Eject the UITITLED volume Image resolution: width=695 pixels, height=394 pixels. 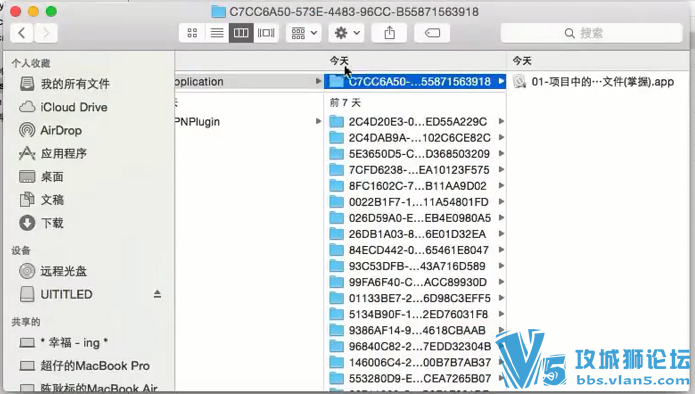tap(157, 294)
